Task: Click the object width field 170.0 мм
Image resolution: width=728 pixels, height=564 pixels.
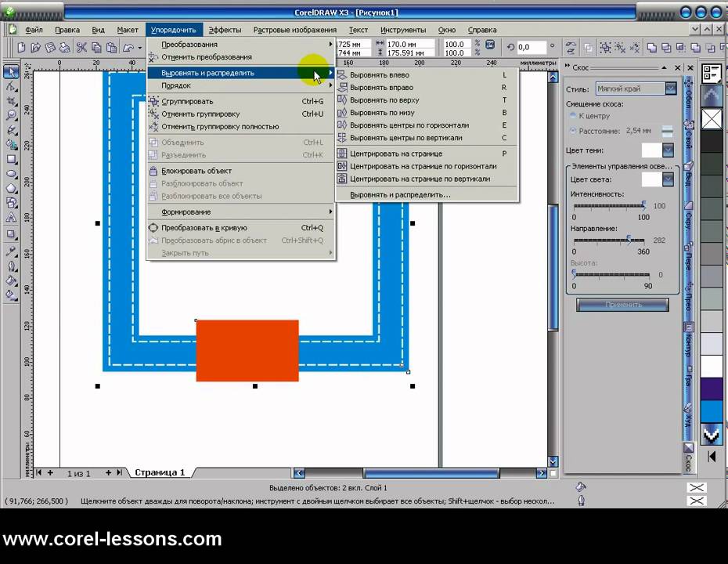Action: coord(410,44)
